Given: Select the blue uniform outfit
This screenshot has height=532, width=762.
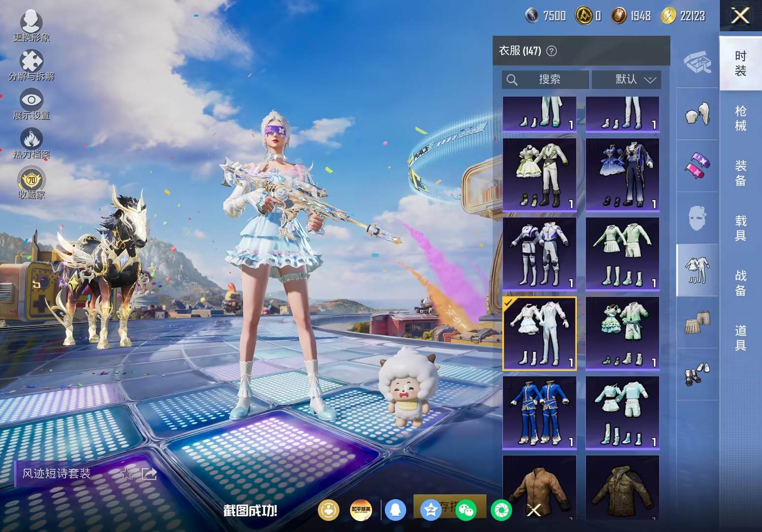Looking at the screenshot, I should point(540,413).
